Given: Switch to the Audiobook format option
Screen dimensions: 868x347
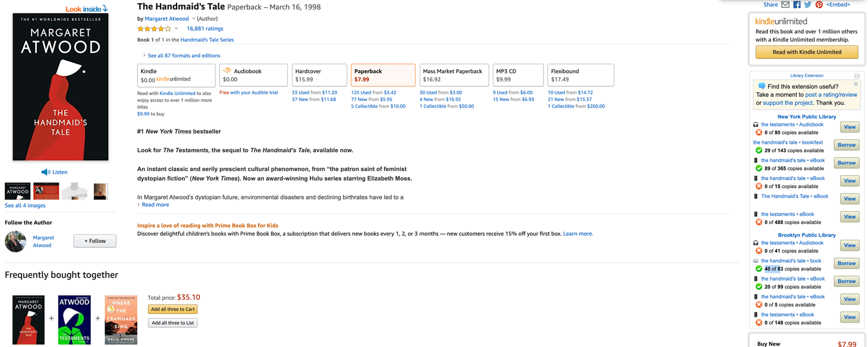Looking at the screenshot, I should click(253, 75).
